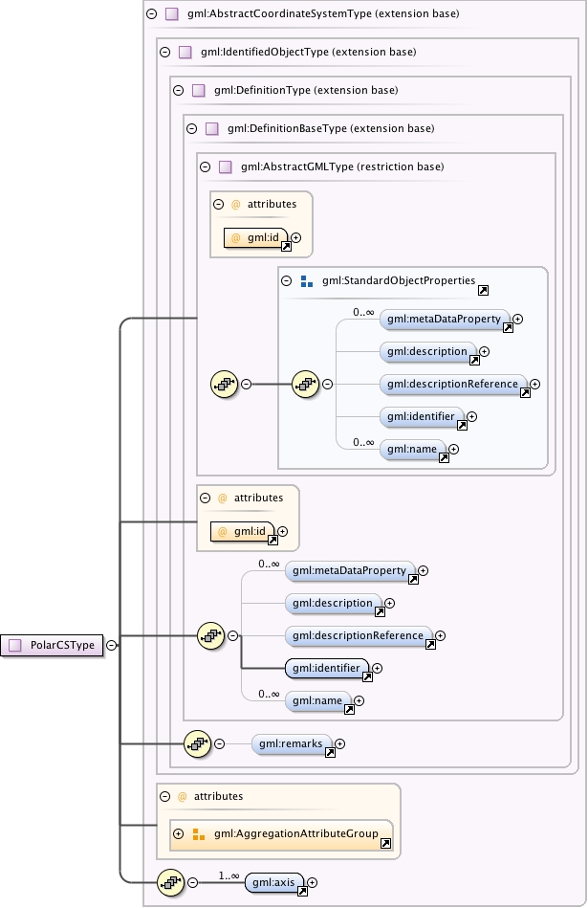
Task: Follow reference arrow of gml:AggregationAttributeGroup
Action: 385,844
